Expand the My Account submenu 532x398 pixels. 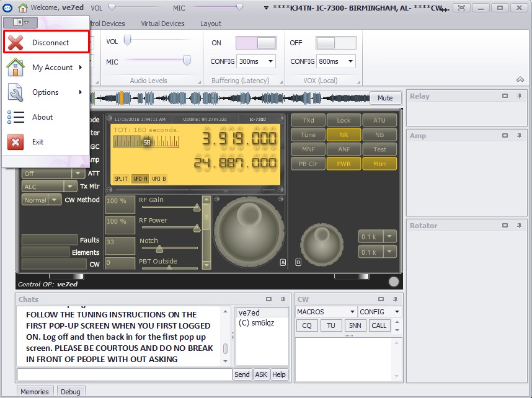[81, 67]
